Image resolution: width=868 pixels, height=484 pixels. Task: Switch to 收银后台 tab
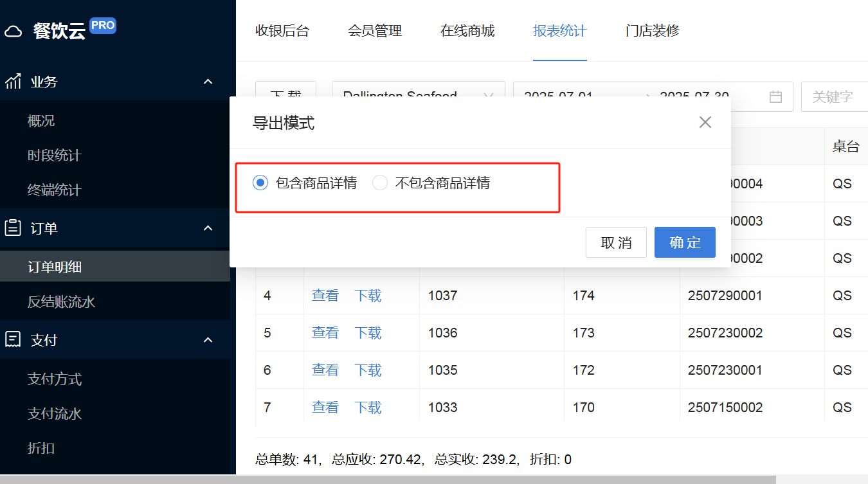pyautogui.click(x=282, y=31)
